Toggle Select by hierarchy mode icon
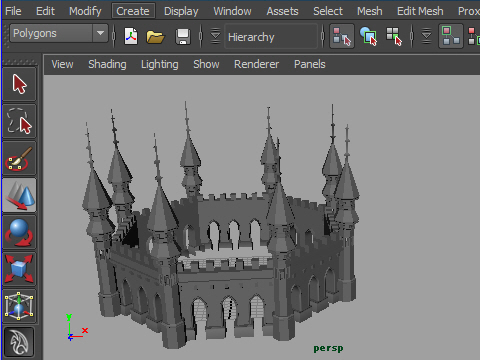The image size is (480, 360). pyautogui.click(x=342, y=36)
